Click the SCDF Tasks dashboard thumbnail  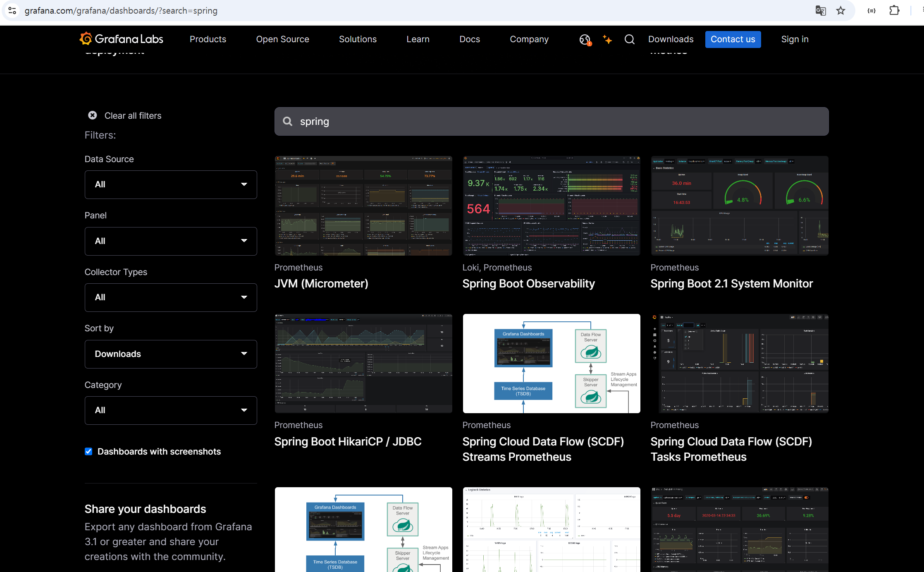point(740,364)
